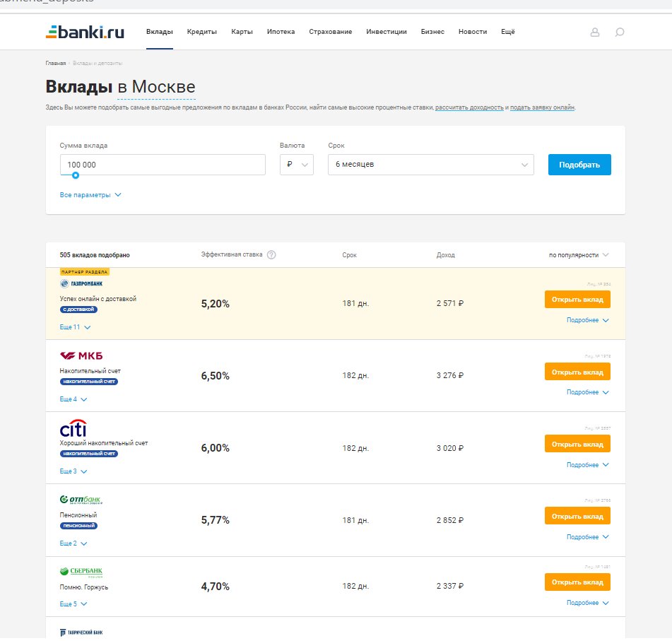
Task: Expand 'Еще 2' ОТП Банк offers
Action: pos(73,543)
